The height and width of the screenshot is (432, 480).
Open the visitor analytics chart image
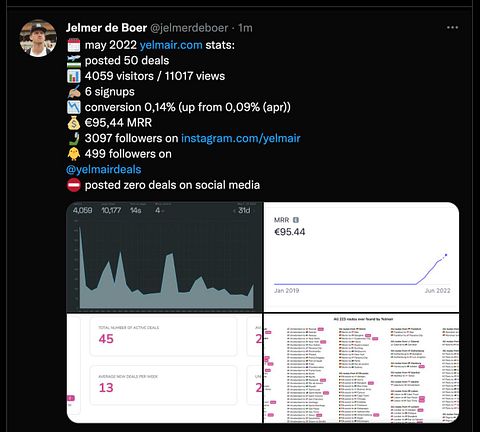165,257
